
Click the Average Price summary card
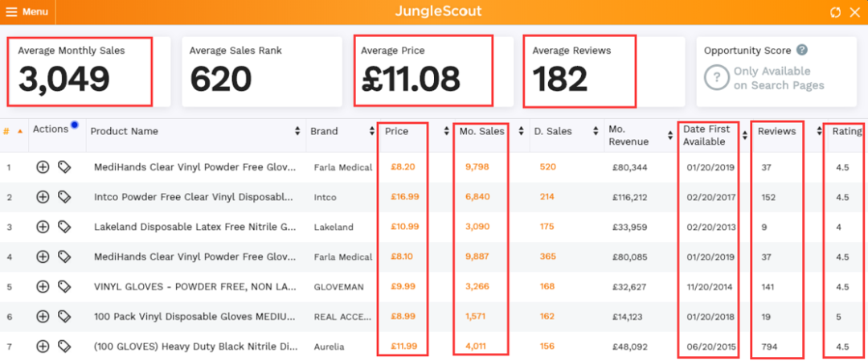(423, 72)
